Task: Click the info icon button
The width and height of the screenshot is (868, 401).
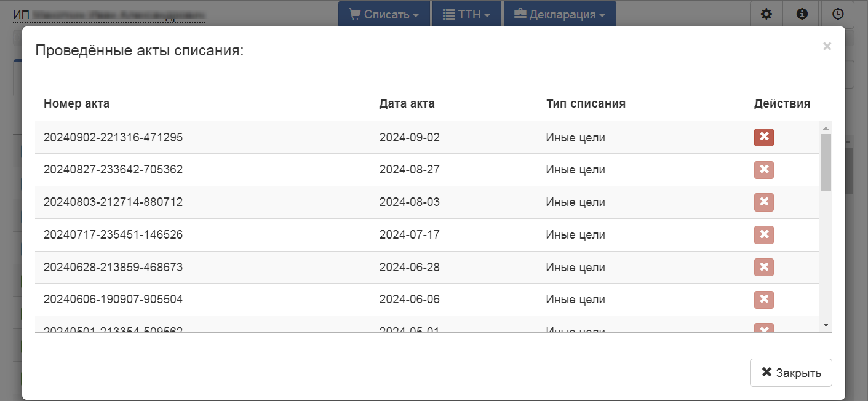Action: click(802, 14)
